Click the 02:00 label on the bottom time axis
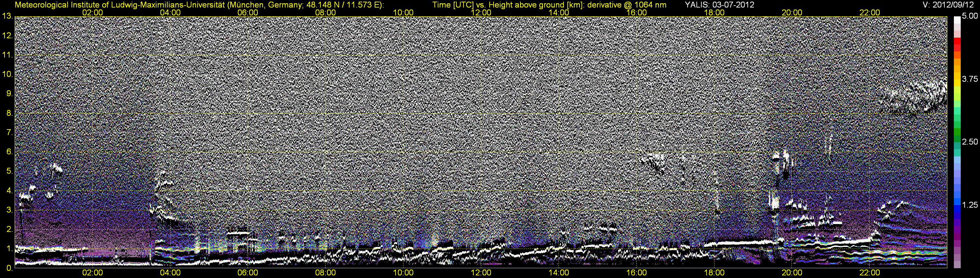The width and height of the screenshot is (980, 278). click(x=92, y=273)
